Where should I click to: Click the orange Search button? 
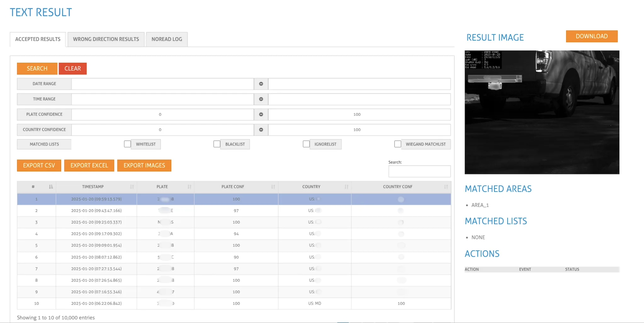[37, 68]
